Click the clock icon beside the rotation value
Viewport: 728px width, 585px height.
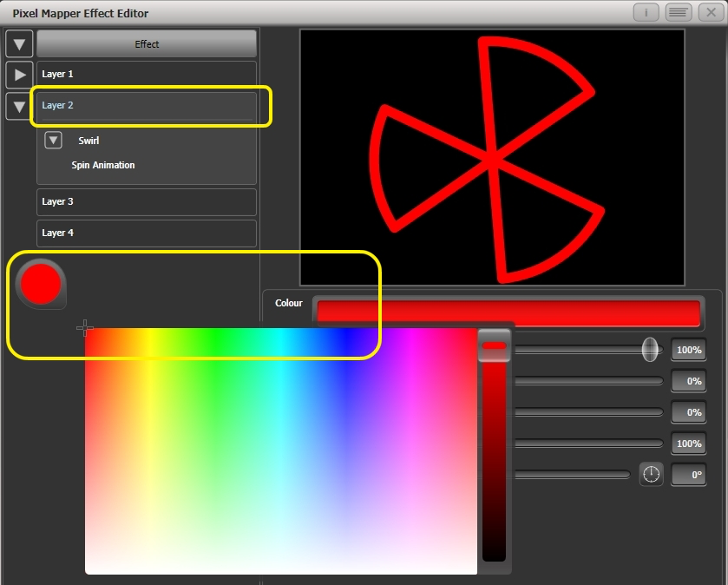click(652, 474)
